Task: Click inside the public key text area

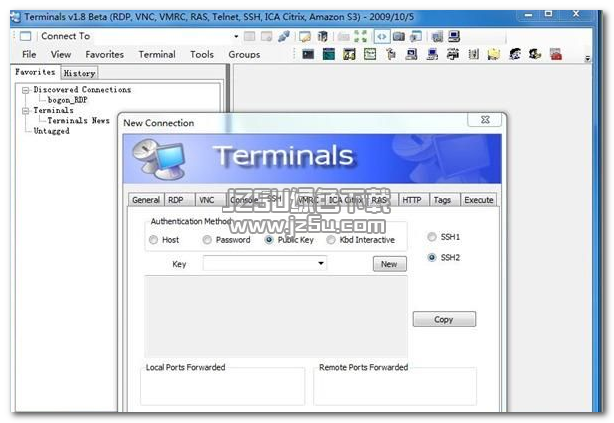Action: pyautogui.click(x=276, y=316)
